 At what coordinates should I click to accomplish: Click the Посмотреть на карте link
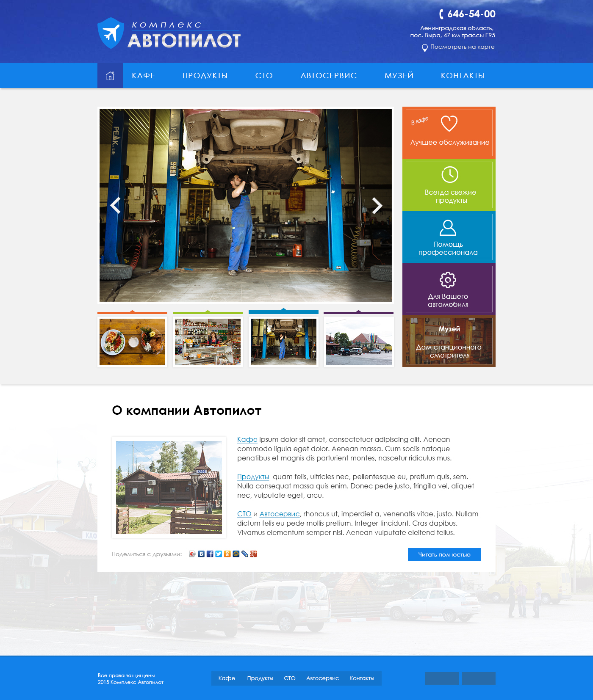pos(463,47)
